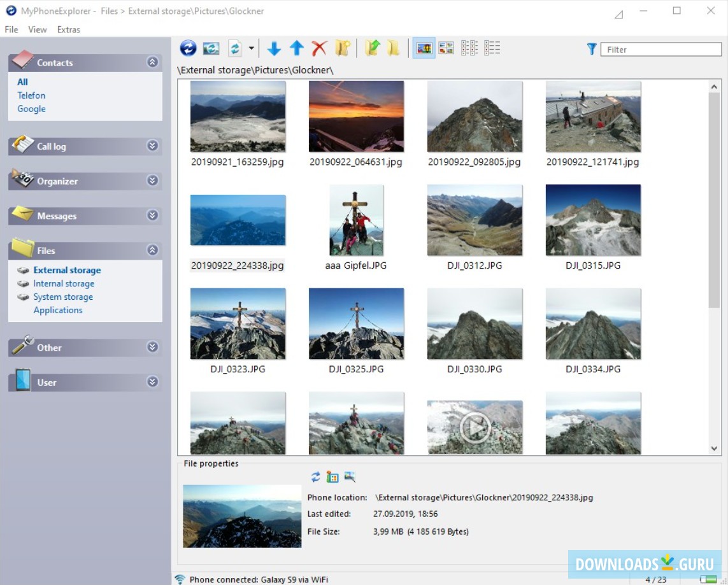
Task: Click inside the Filter input field
Action: pyautogui.click(x=660, y=49)
